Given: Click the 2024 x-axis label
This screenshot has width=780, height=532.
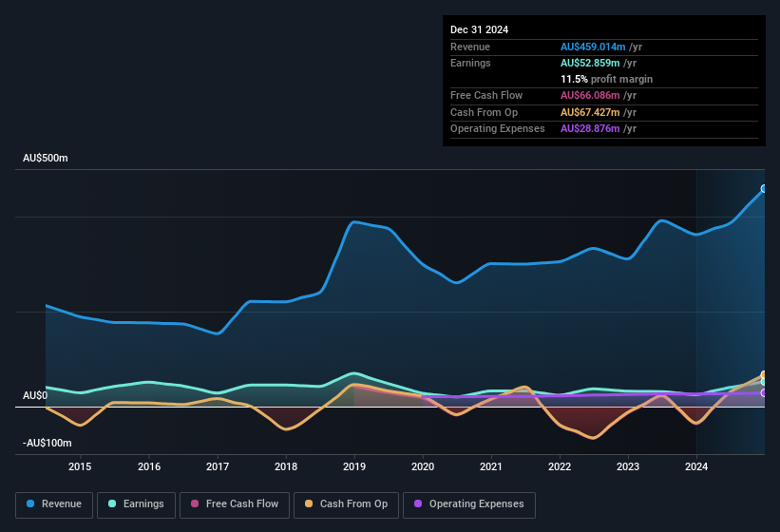Looking at the screenshot, I should tap(696, 466).
